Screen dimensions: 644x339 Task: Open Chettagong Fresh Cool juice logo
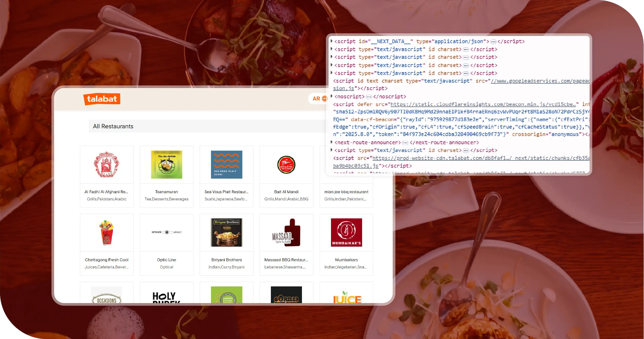click(x=106, y=233)
